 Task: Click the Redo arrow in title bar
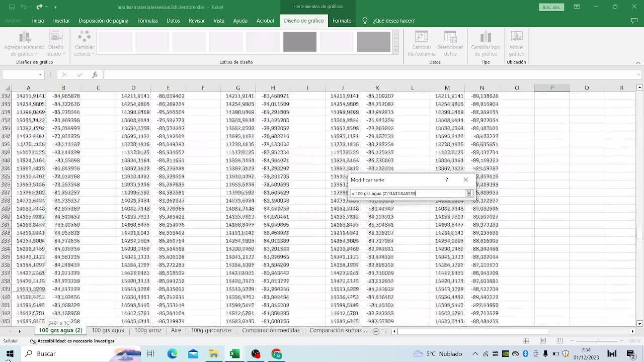coord(39,7)
